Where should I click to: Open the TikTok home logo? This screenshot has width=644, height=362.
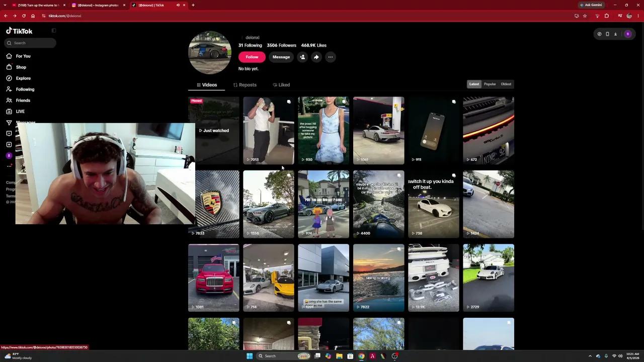coord(19,31)
